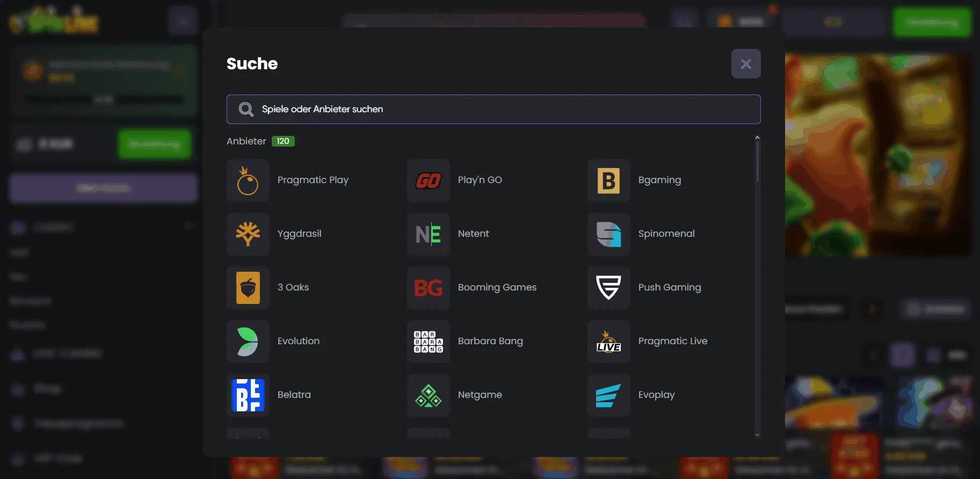Select the Play'n GO logo icon
Image resolution: width=980 pixels, height=479 pixels.
[x=428, y=180]
